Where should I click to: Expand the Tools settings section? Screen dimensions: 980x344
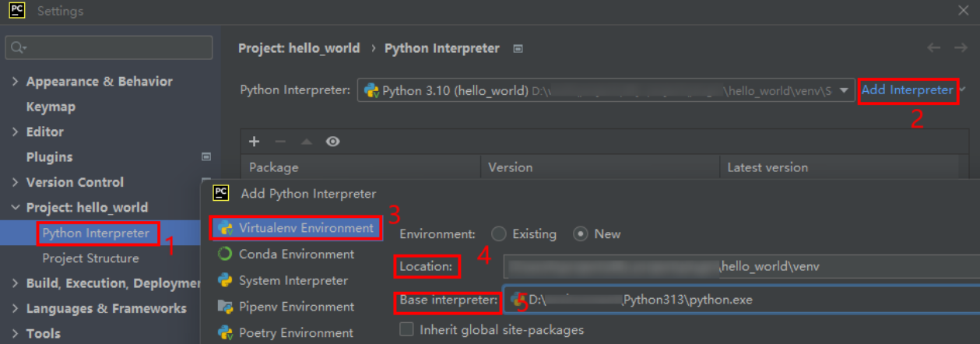(x=16, y=334)
